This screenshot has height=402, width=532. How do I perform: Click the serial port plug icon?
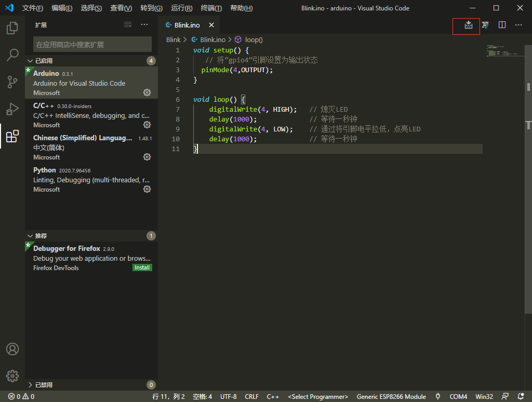click(x=437, y=396)
